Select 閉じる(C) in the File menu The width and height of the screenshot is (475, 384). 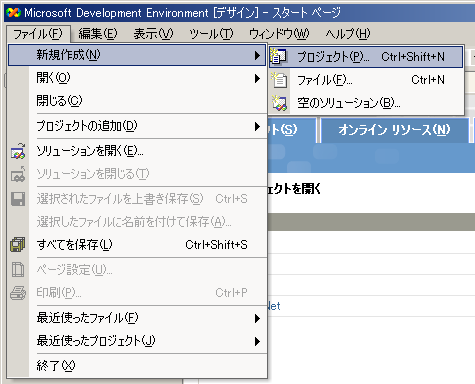tap(137, 101)
